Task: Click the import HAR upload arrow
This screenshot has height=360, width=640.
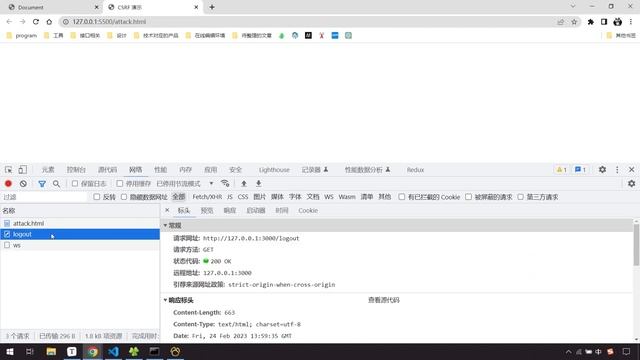Action: coord(244,183)
